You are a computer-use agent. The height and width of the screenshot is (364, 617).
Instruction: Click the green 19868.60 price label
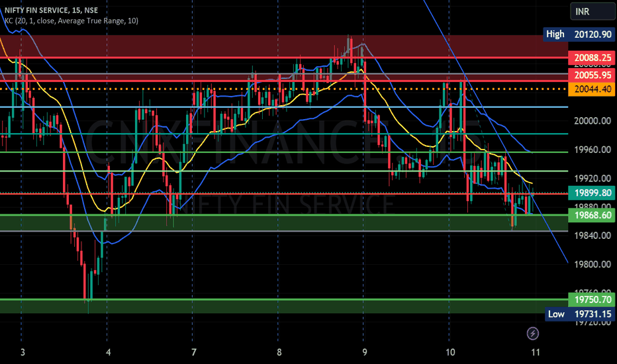tap(591, 215)
